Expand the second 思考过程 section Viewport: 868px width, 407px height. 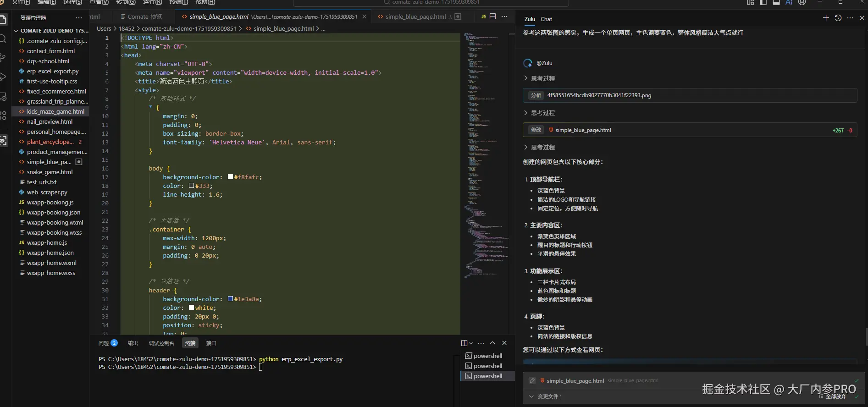coord(526,113)
